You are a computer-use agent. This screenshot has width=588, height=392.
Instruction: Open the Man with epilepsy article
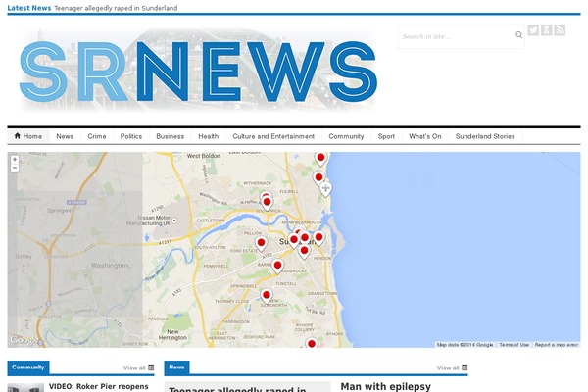[x=386, y=387]
